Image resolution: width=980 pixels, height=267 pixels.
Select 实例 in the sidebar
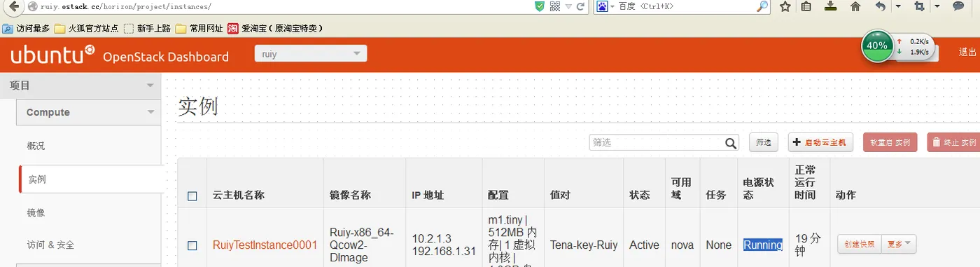37,179
